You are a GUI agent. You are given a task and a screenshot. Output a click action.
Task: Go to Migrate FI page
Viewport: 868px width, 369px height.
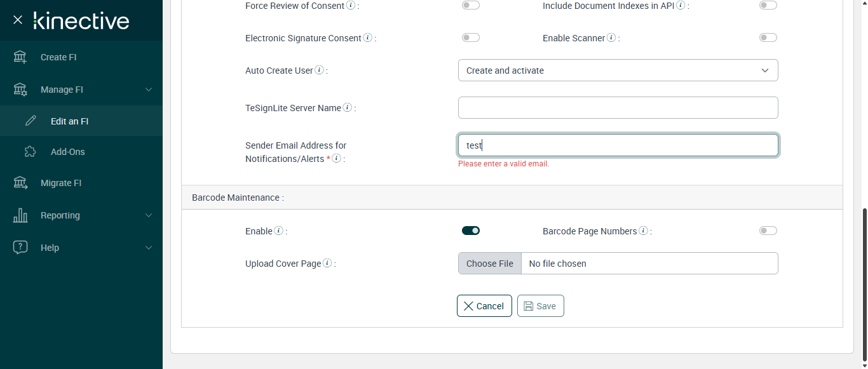click(61, 183)
